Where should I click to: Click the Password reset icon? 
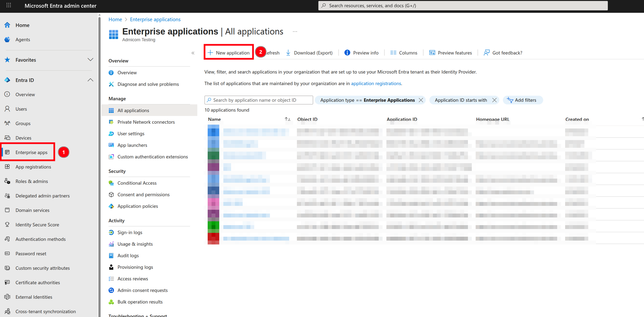click(7, 254)
